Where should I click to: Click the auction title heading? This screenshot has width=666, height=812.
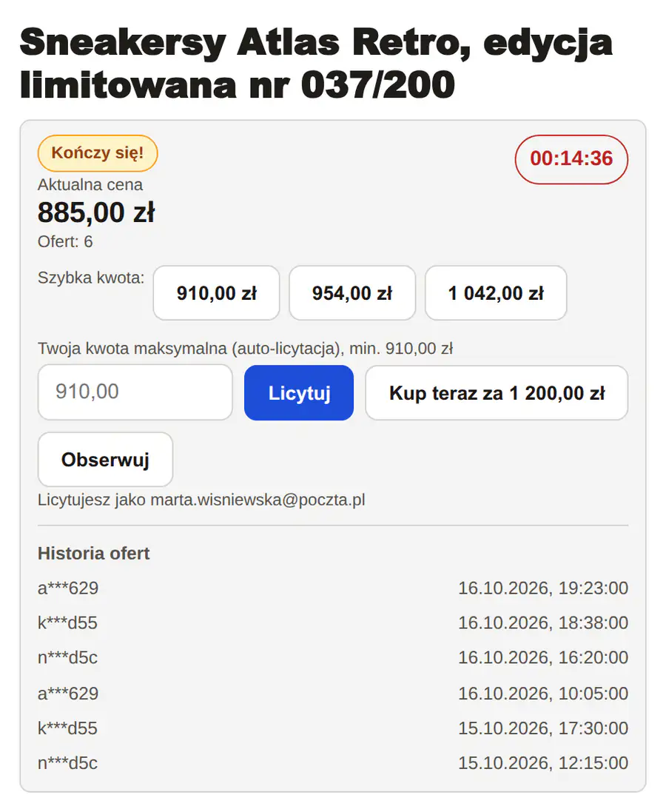click(316, 63)
